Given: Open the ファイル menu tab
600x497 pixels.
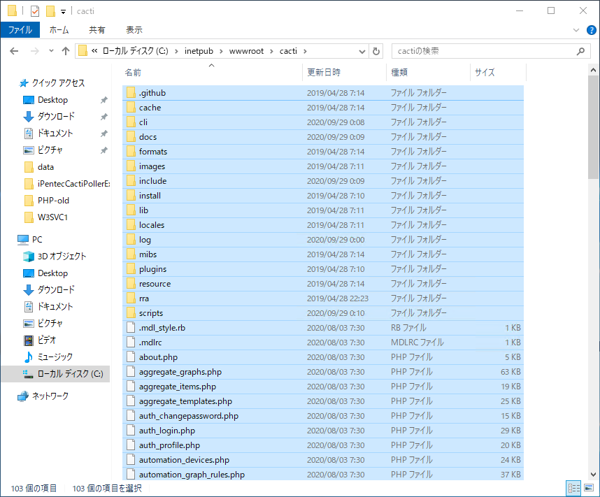Looking at the screenshot, I should click(20, 30).
